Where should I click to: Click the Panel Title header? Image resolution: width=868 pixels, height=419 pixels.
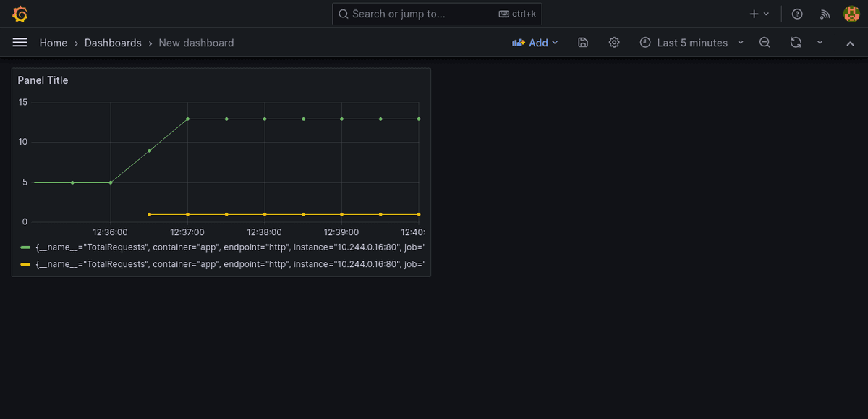tap(43, 80)
